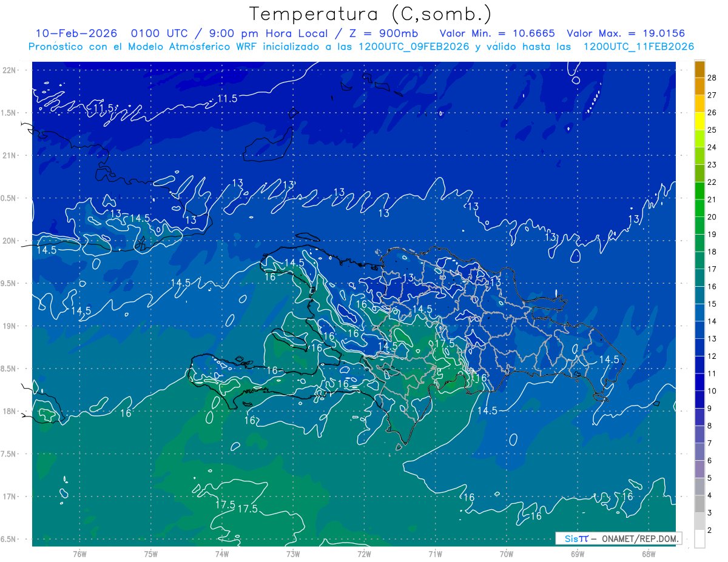The width and height of the screenshot is (728, 562).
Task: Click the '10-Feb-2026' date text
Action: (x=76, y=33)
